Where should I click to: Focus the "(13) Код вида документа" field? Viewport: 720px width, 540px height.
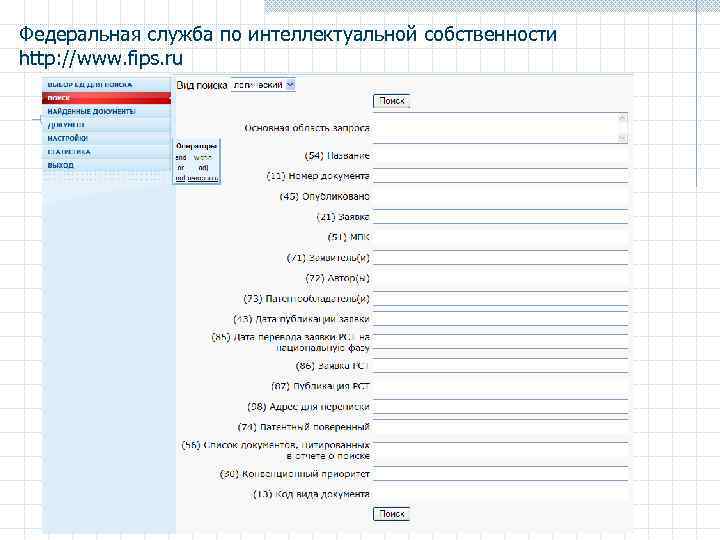point(501,494)
